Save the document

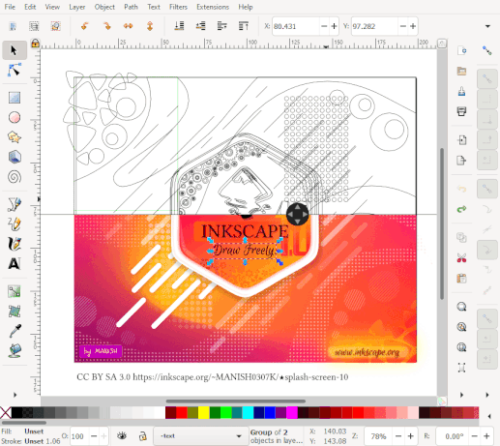462,91
